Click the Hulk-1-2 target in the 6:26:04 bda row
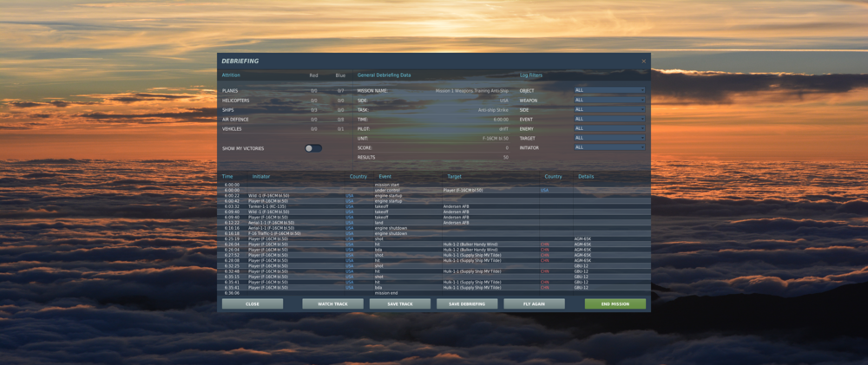This screenshot has width=868, height=365. point(470,250)
